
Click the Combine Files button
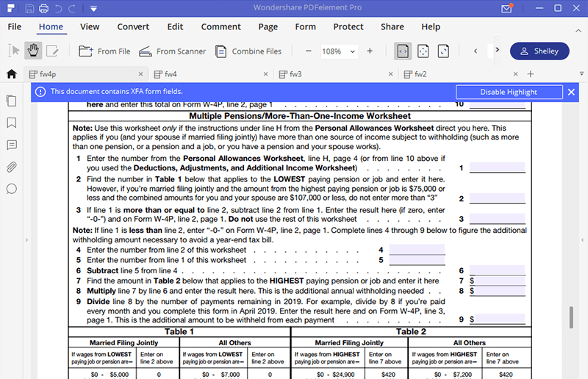click(248, 51)
